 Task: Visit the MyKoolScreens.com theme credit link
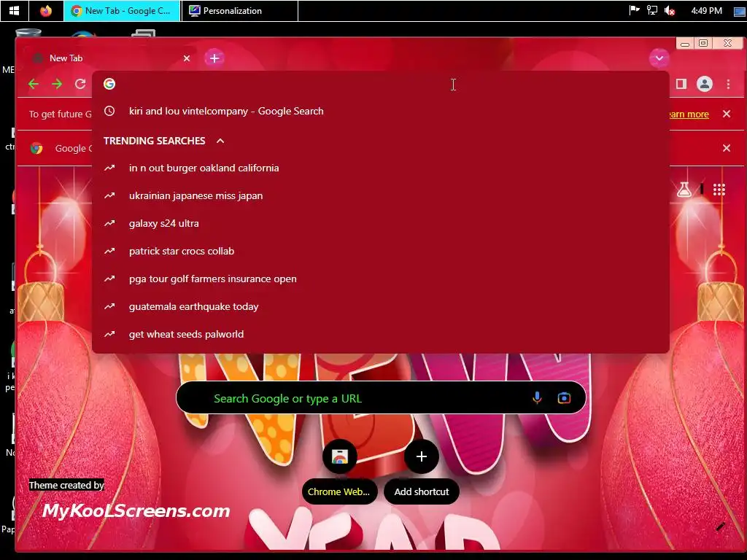[136, 511]
